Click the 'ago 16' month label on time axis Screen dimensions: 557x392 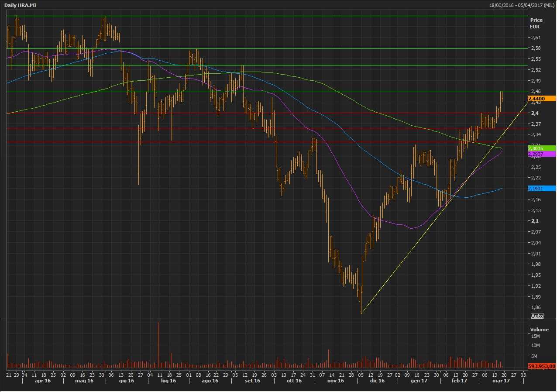click(210, 381)
